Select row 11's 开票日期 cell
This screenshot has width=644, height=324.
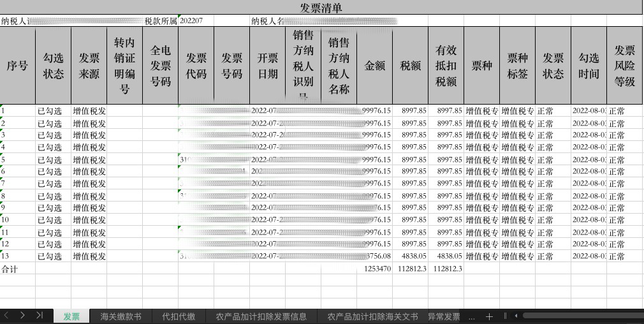coord(268,232)
